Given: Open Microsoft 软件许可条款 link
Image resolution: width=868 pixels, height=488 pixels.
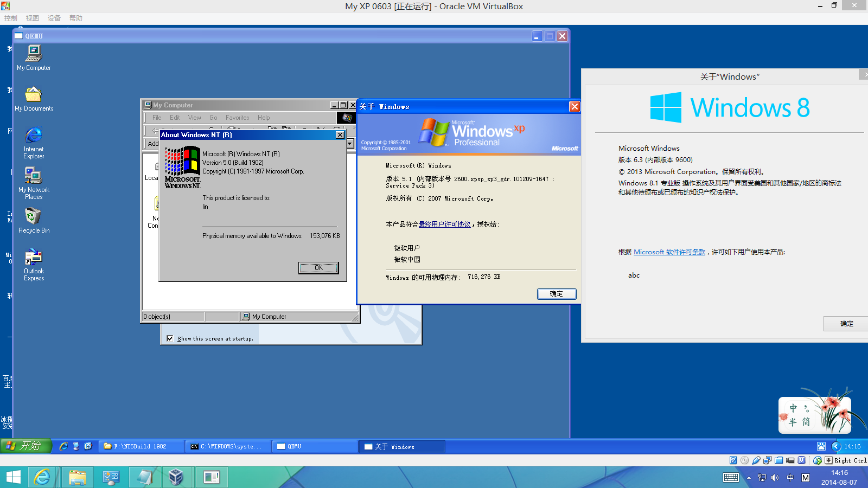Looking at the screenshot, I should click(x=669, y=252).
